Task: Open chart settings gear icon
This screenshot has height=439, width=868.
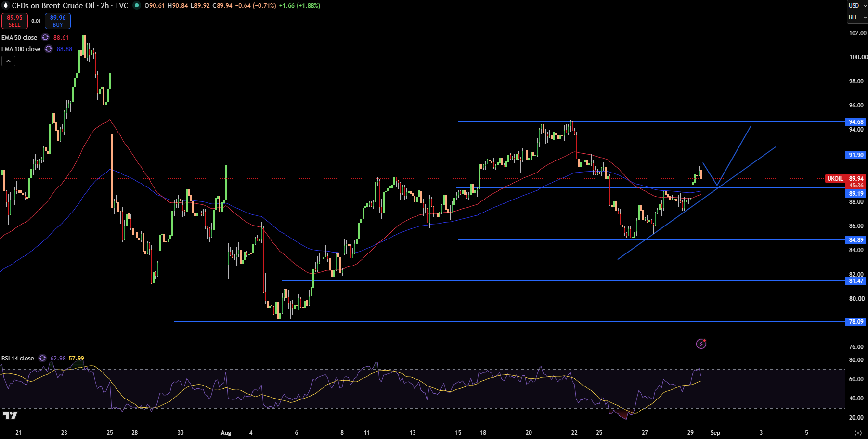Action: coord(858,433)
